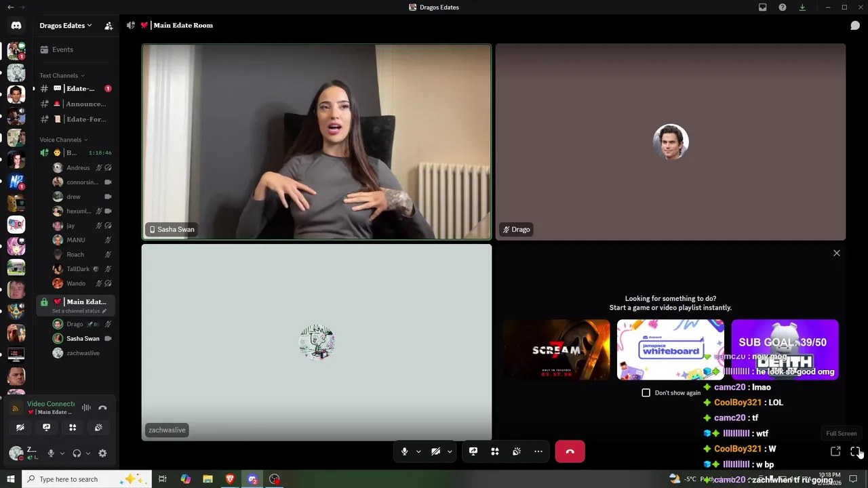868x488 pixels.
Task: Turn on camera in voice panel
Action: click(20, 428)
